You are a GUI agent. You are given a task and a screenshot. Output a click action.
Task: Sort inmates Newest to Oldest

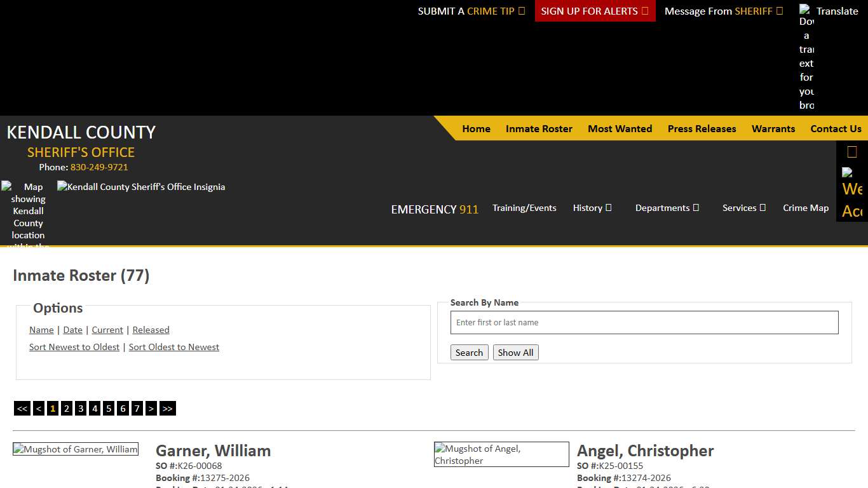tap(74, 347)
